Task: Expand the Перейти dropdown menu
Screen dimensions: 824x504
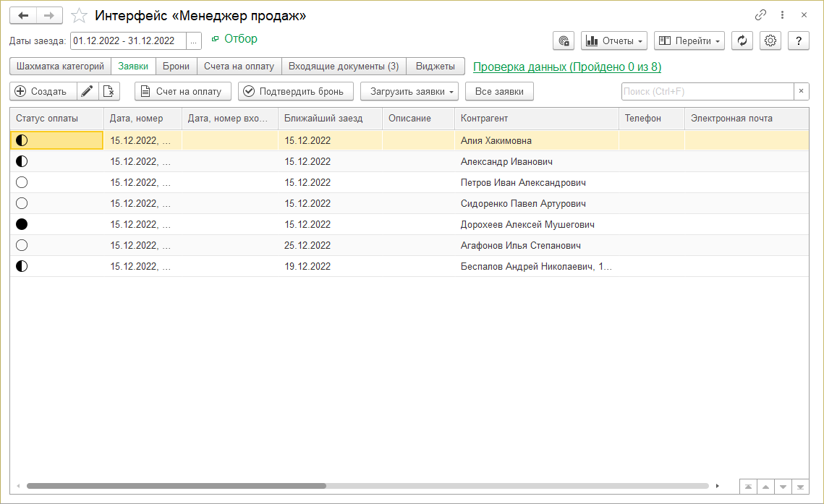Action: (x=689, y=41)
